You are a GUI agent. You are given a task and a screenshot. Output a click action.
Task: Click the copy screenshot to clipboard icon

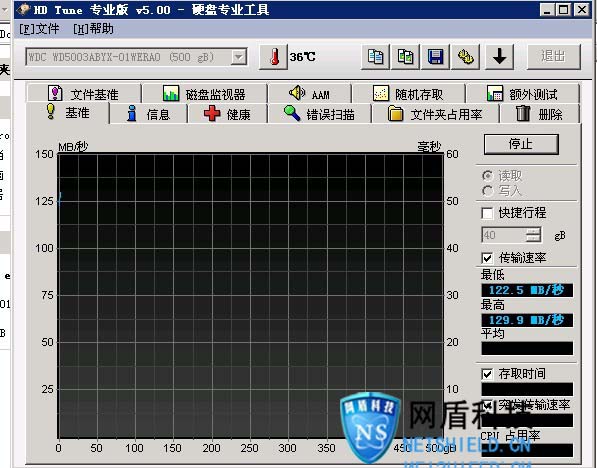pos(405,57)
